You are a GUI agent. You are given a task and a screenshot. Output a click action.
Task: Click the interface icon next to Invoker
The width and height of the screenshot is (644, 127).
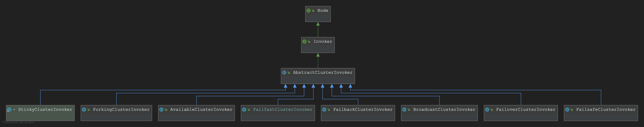click(x=304, y=42)
